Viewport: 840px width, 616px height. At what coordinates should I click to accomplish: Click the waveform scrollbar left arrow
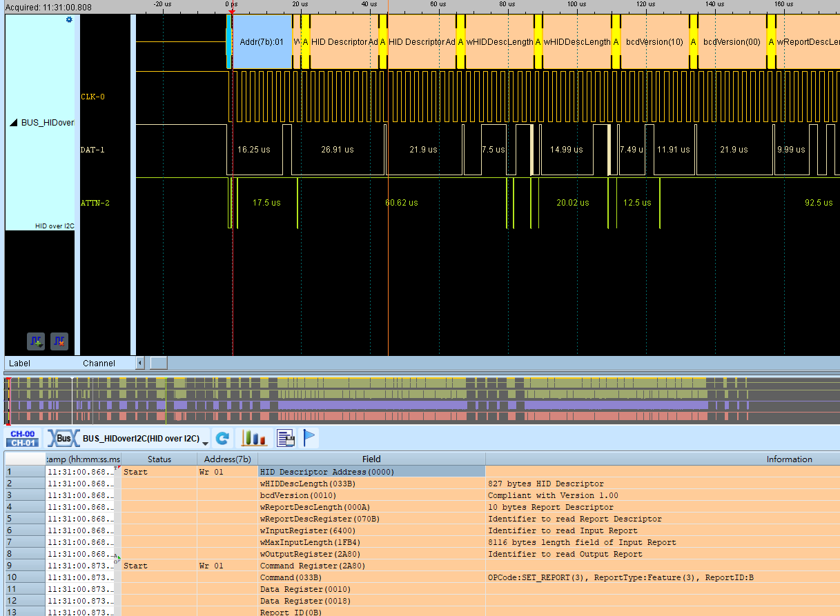click(141, 363)
